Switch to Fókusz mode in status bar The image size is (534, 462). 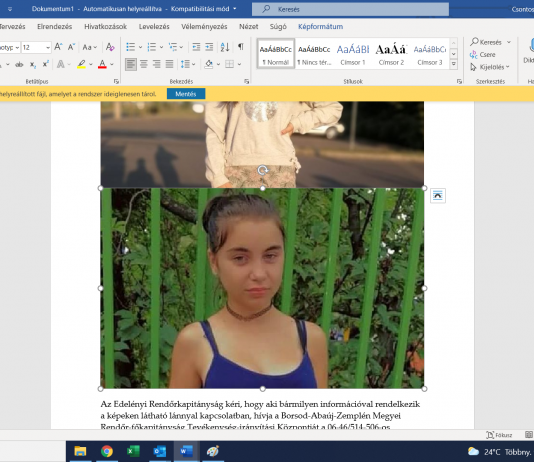click(x=499, y=435)
